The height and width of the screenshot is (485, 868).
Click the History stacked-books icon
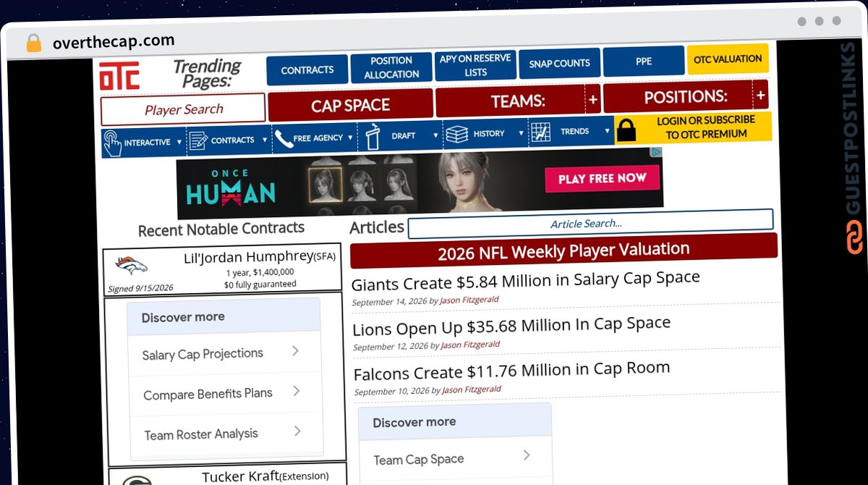456,134
